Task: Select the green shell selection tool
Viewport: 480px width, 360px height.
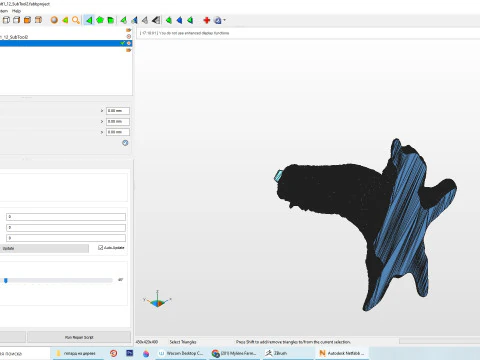Action: 111,20
